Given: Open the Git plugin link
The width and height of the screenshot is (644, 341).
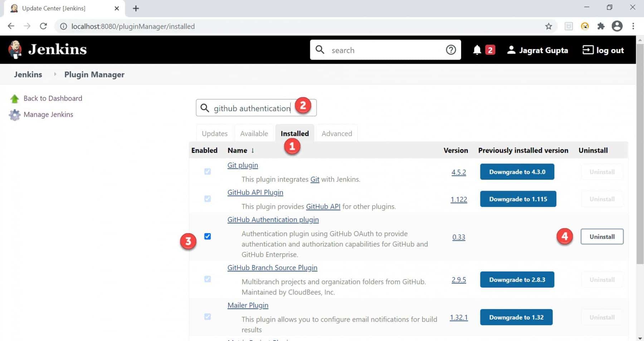Looking at the screenshot, I should [x=243, y=165].
